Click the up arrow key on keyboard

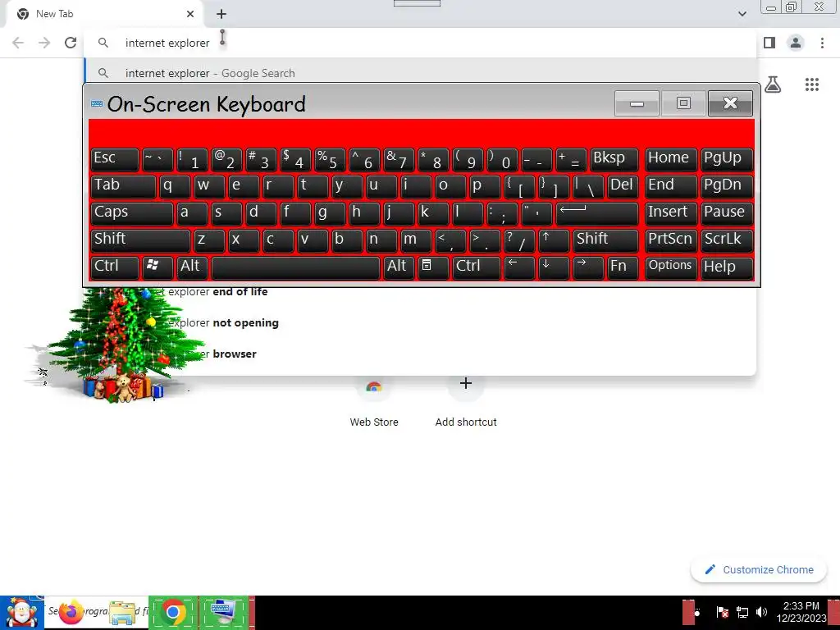pyautogui.click(x=554, y=240)
